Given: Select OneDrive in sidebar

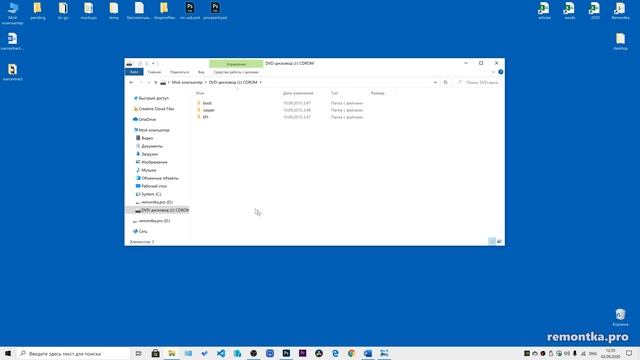Looking at the screenshot, I should 144,120.
